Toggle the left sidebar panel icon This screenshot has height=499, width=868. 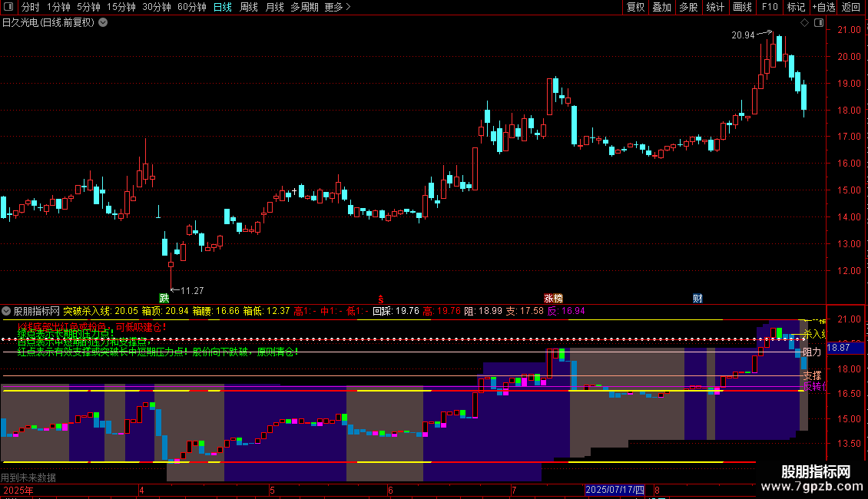(x=8, y=7)
